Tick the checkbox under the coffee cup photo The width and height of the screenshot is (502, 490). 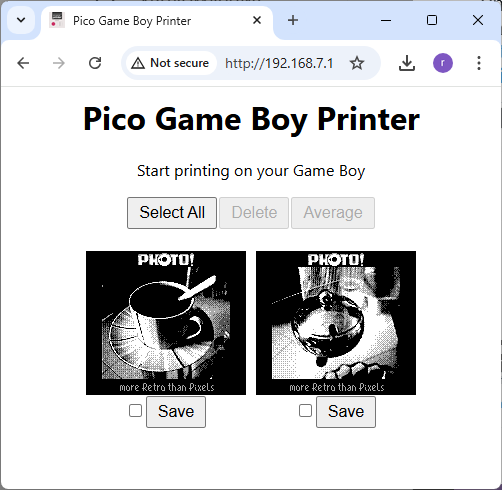(135, 411)
